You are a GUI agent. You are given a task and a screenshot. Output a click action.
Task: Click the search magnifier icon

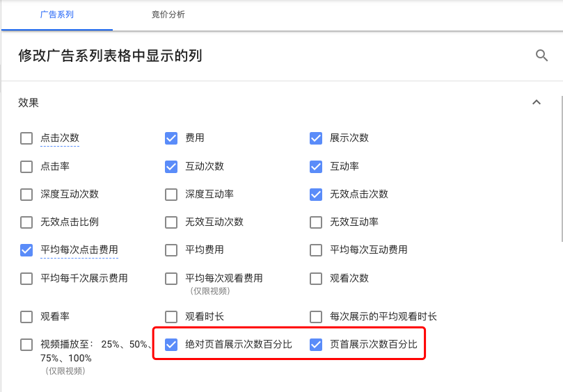pos(542,56)
